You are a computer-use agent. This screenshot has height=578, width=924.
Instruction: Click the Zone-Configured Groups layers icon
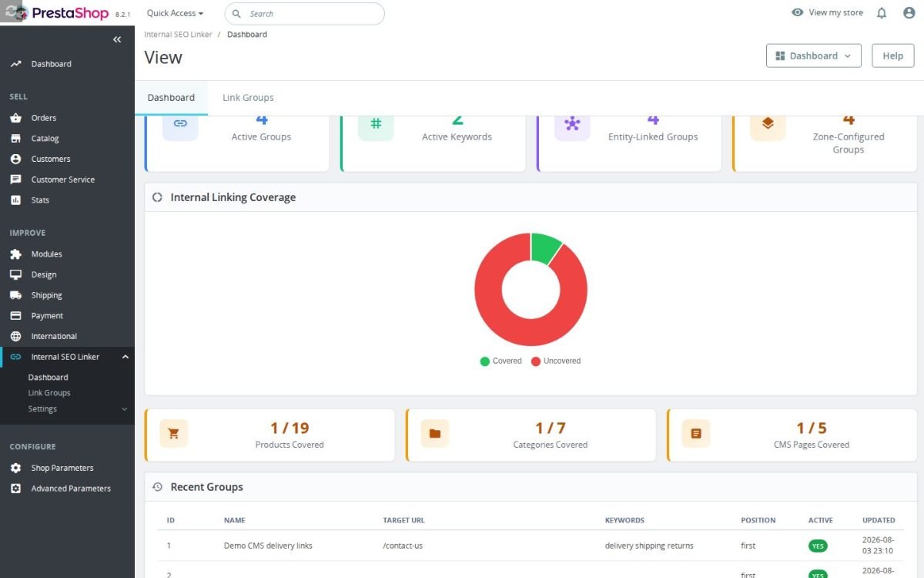(x=768, y=124)
